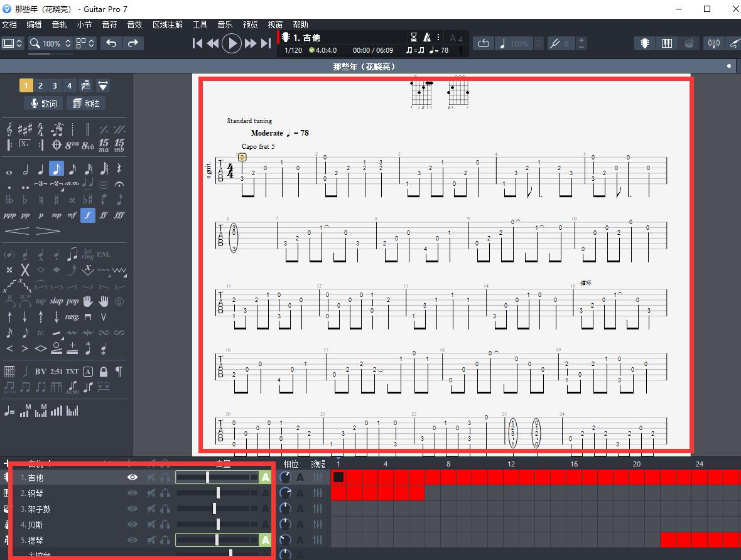Screen dimensions: 741x560
Task: Show the piano keyboard view panel
Action: coord(666,43)
